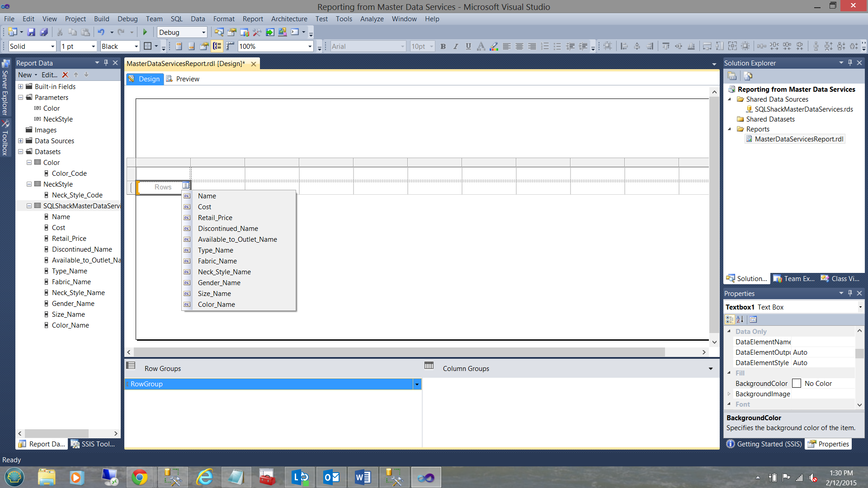Toggle the grouping pane toolbar button
The image size is (868, 488).
[x=217, y=46]
